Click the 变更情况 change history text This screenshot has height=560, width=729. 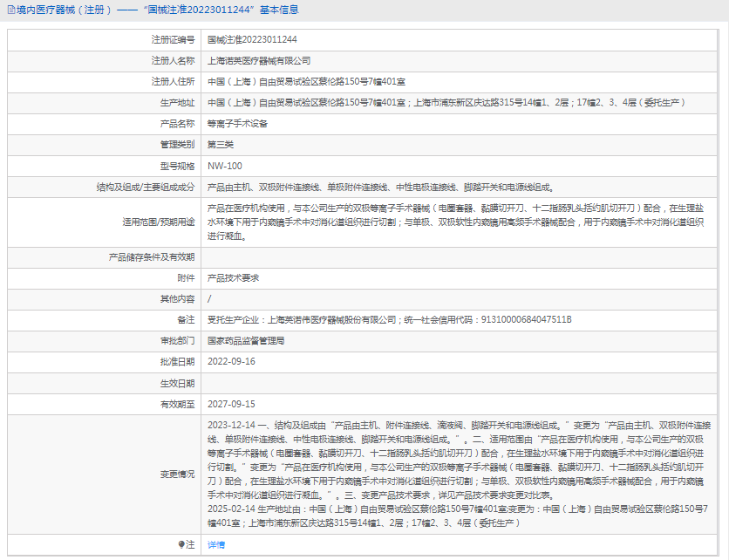459,474
